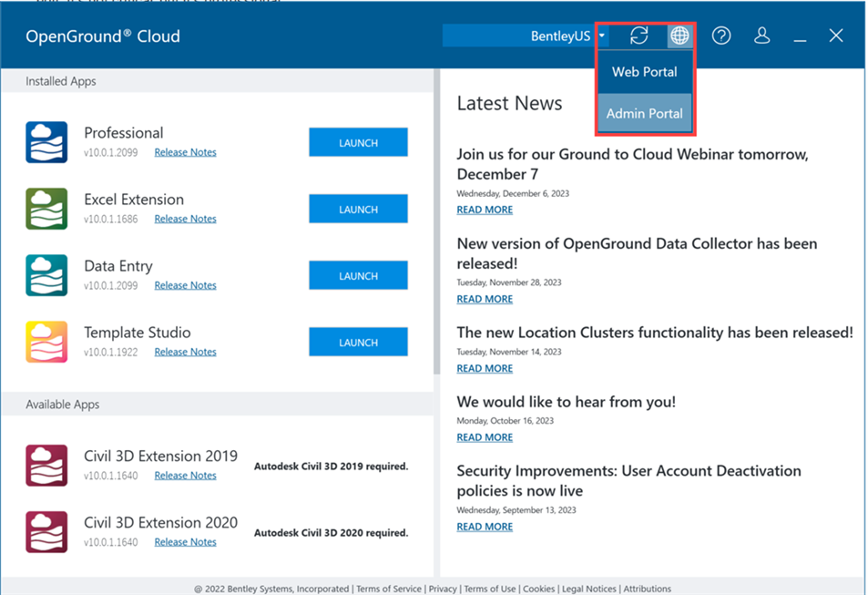Image resolution: width=868 pixels, height=595 pixels.
Task: Click the apps list vertical scrollbar
Action: (x=437, y=221)
